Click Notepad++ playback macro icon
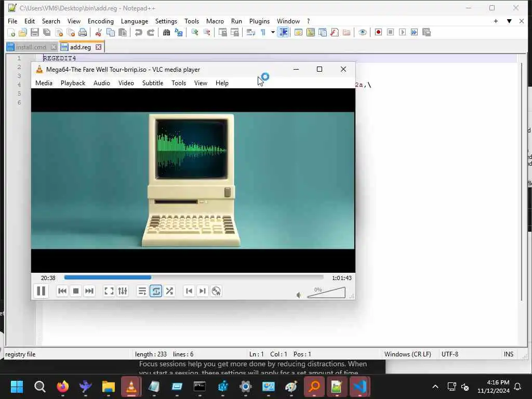The image size is (532, 399). [x=403, y=33]
